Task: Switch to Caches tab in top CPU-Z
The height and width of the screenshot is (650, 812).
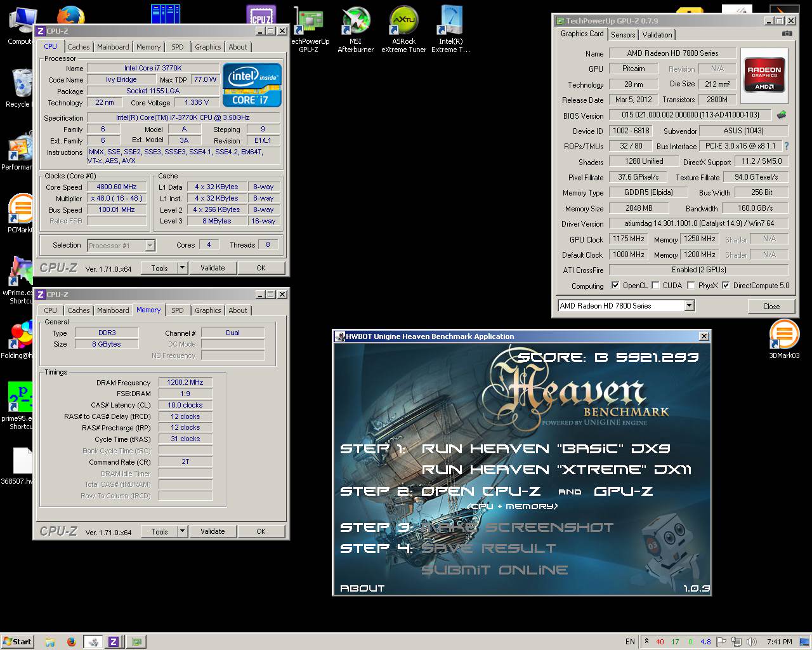Action: click(78, 47)
